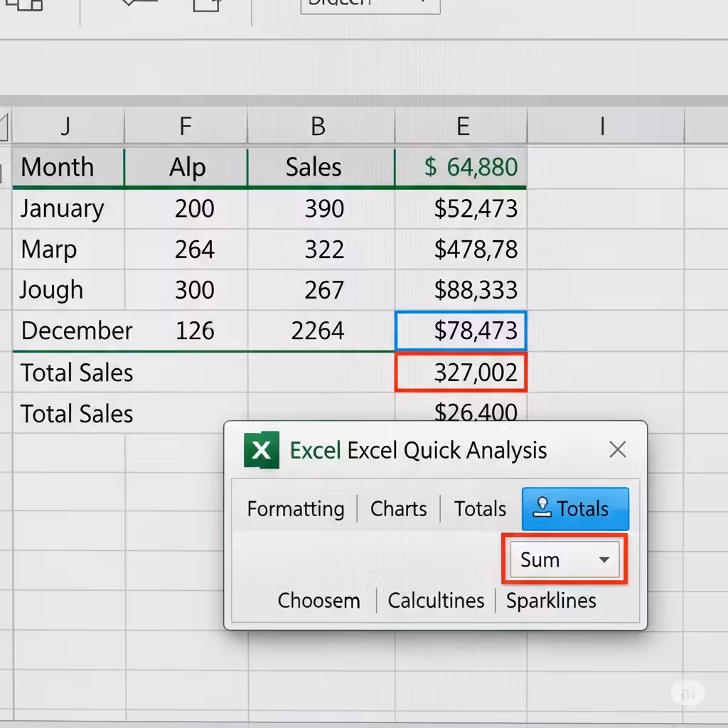Click the cell containing 267
The height and width of the screenshot is (728, 728).
pyautogui.click(x=321, y=290)
